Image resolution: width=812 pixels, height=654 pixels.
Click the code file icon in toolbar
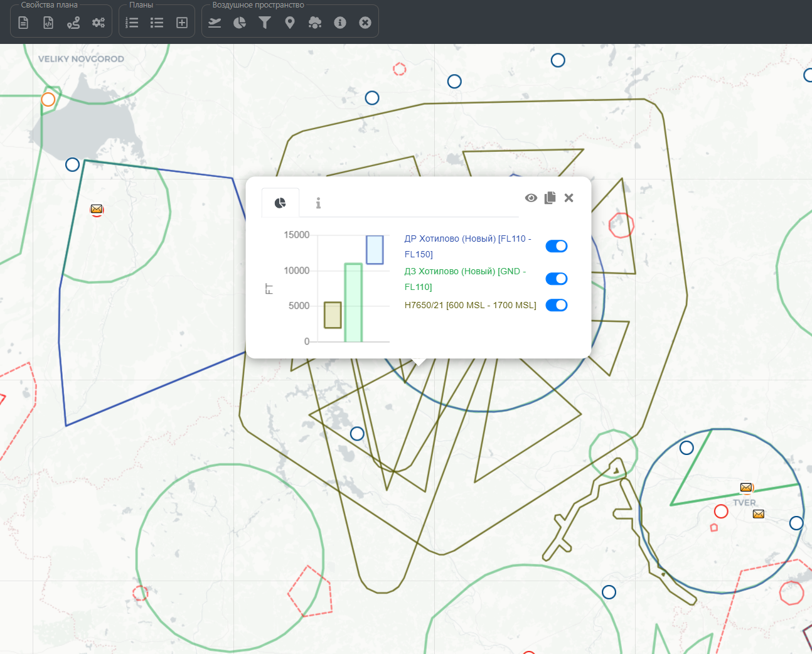[x=48, y=23]
